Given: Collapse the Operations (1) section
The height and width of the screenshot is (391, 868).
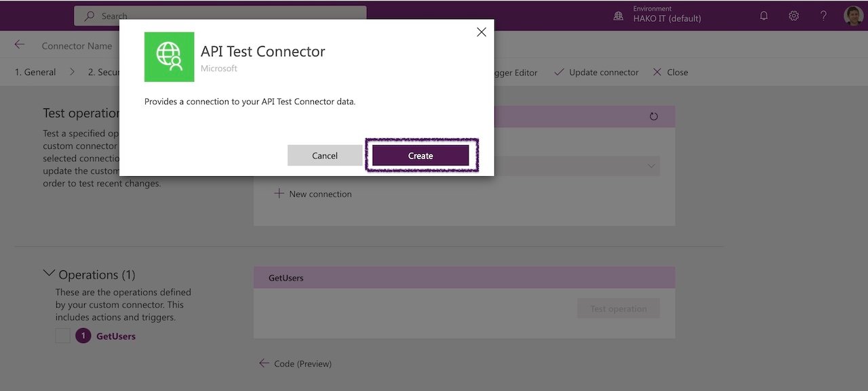Looking at the screenshot, I should [49, 273].
